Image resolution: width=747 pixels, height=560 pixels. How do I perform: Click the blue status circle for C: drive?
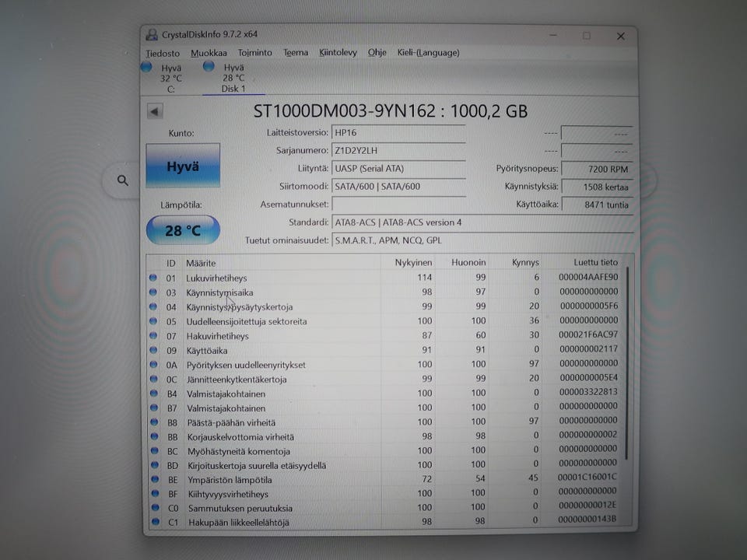click(x=147, y=67)
